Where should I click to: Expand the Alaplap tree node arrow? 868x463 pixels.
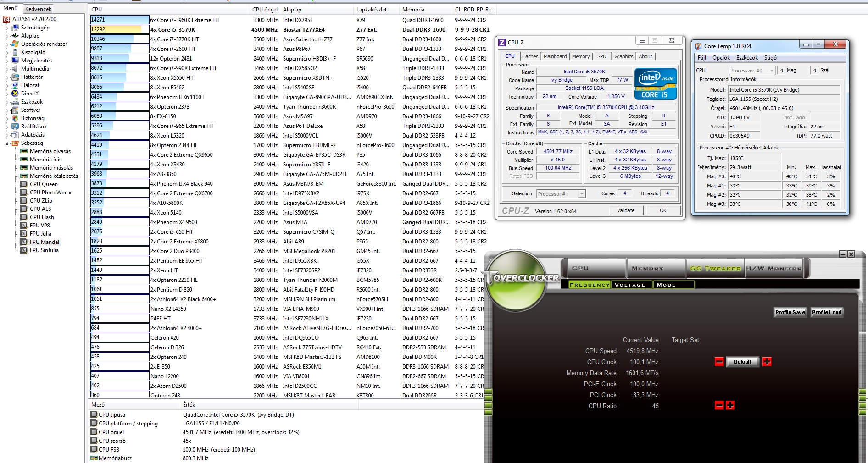point(7,36)
